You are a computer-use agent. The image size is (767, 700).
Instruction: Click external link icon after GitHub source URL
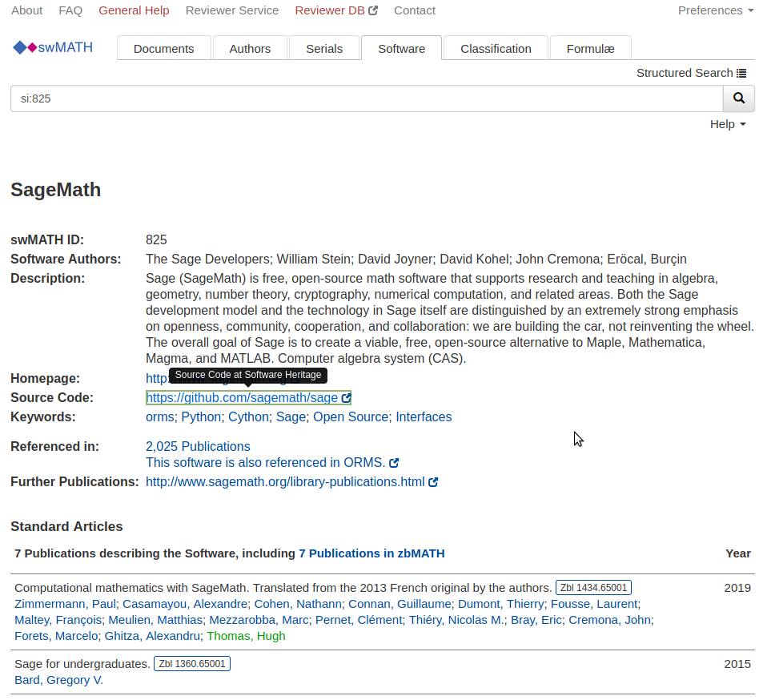pos(346,398)
